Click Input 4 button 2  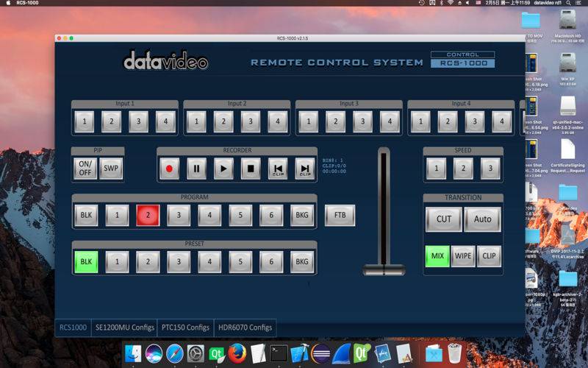pyautogui.click(x=448, y=121)
